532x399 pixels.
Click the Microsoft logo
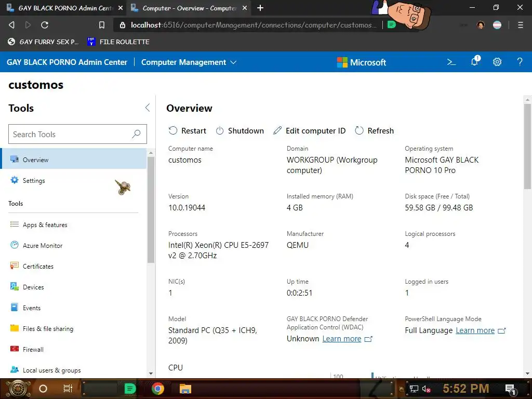362,62
